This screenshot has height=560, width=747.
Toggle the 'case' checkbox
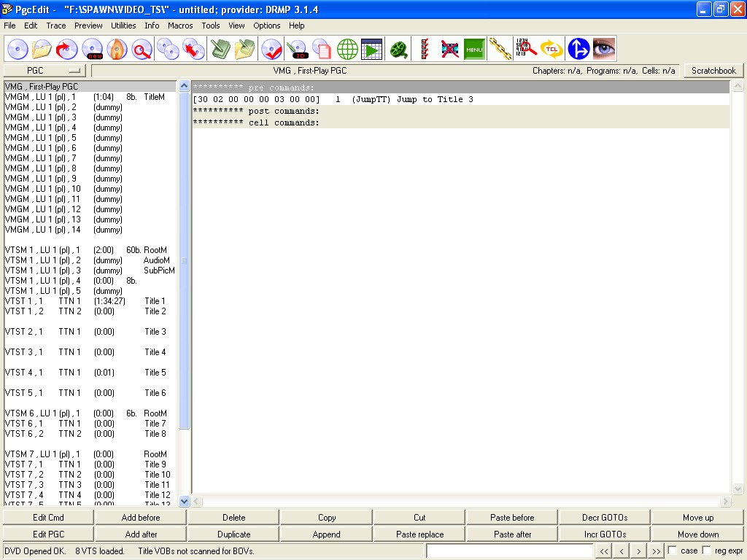point(672,551)
